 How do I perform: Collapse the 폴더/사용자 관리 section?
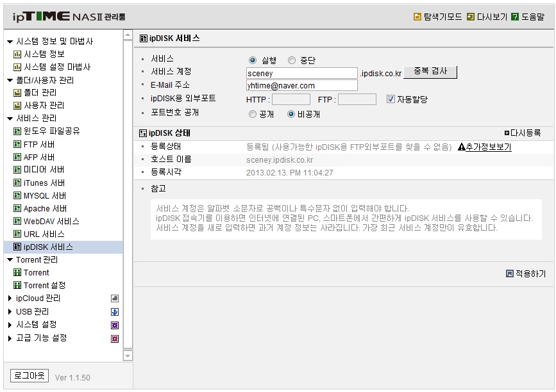[10, 80]
